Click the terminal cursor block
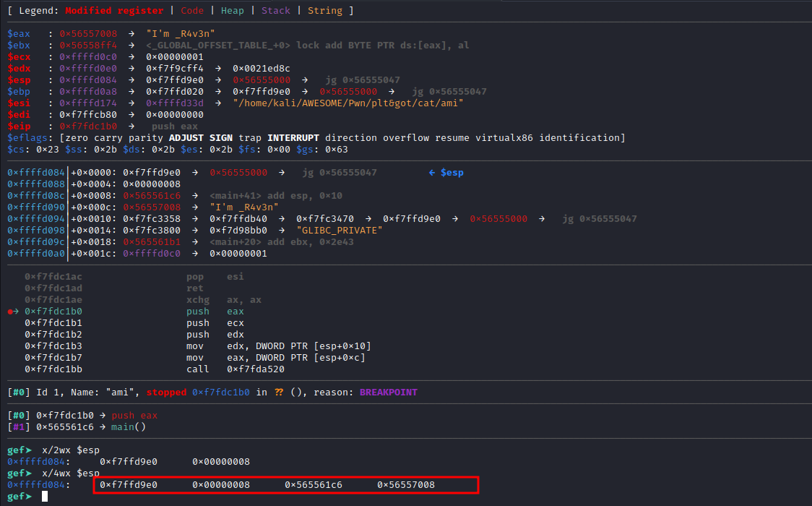The height and width of the screenshot is (506, 812). 43,496
